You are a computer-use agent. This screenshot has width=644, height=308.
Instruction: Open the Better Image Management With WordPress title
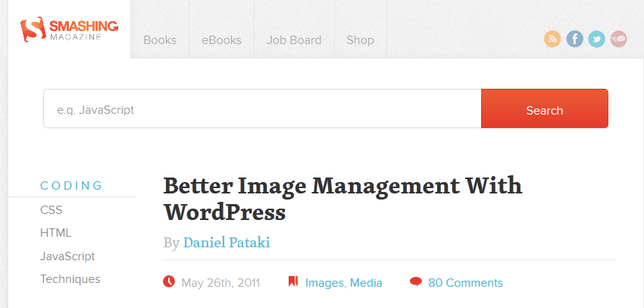point(342,200)
